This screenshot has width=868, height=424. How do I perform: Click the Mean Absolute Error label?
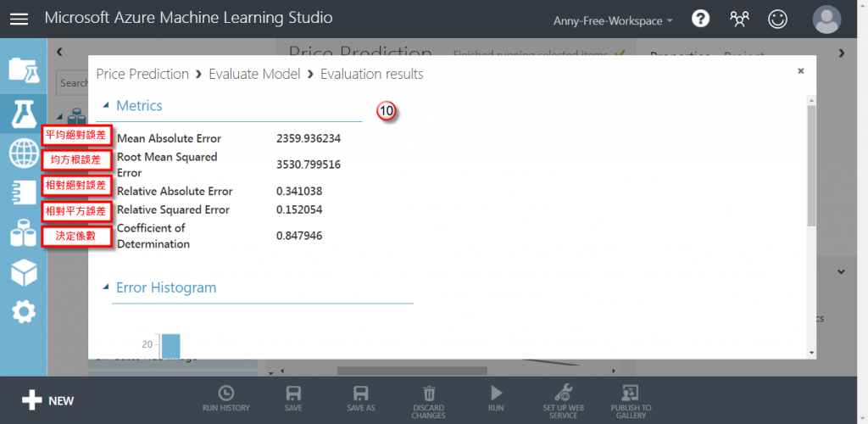point(169,138)
